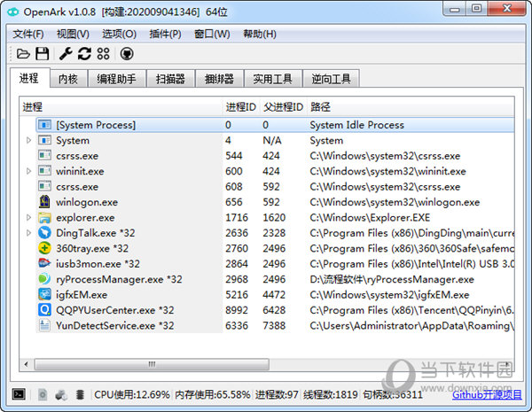Image resolution: width=532 pixels, height=412 pixels.
Task: Click the DingTalk.exe process icon
Action: [x=44, y=233]
